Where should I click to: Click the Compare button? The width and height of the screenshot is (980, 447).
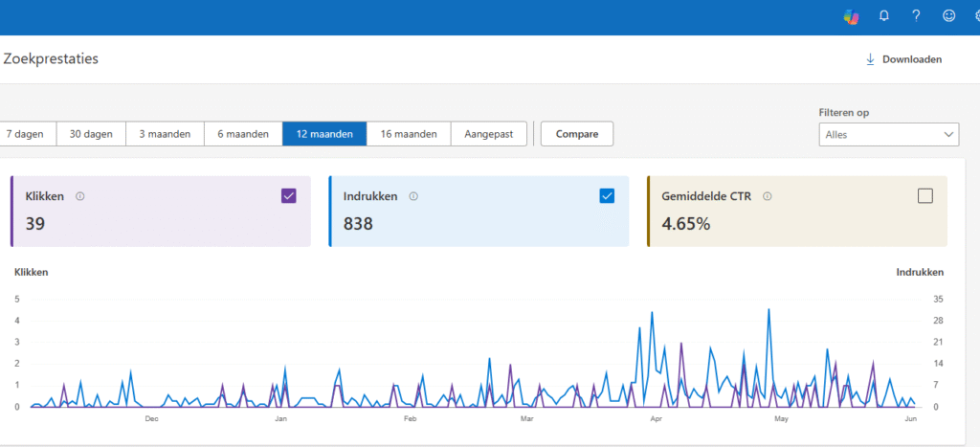click(577, 134)
